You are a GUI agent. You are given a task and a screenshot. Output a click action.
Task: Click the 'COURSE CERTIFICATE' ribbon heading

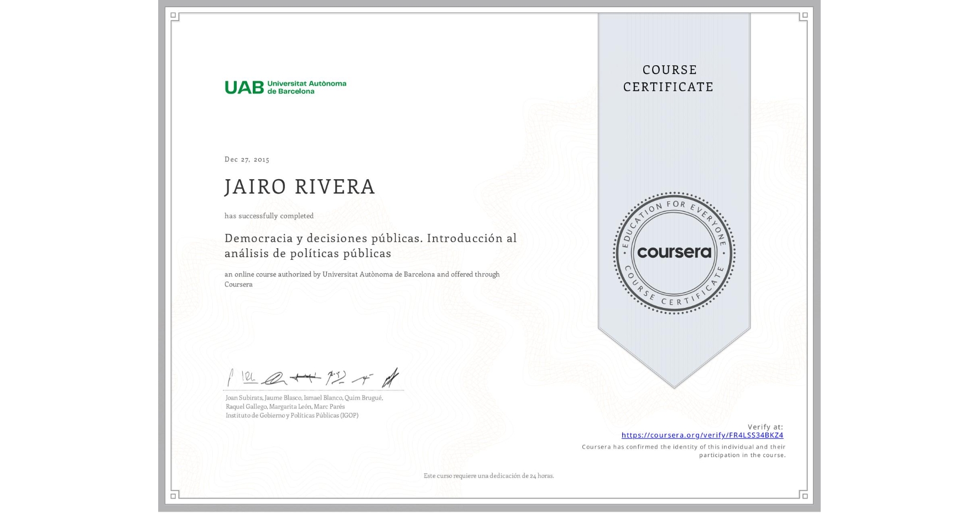click(669, 78)
